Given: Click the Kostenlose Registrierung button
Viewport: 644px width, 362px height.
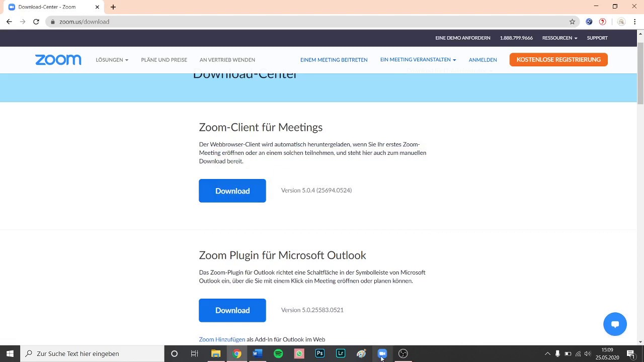Looking at the screenshot, I should [x=558, y=59].
